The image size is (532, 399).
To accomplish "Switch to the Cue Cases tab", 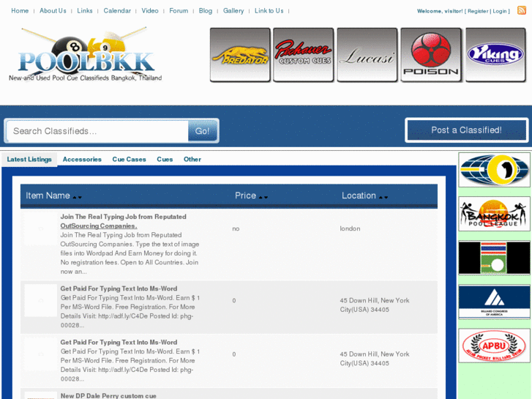I will coord(129,160).
